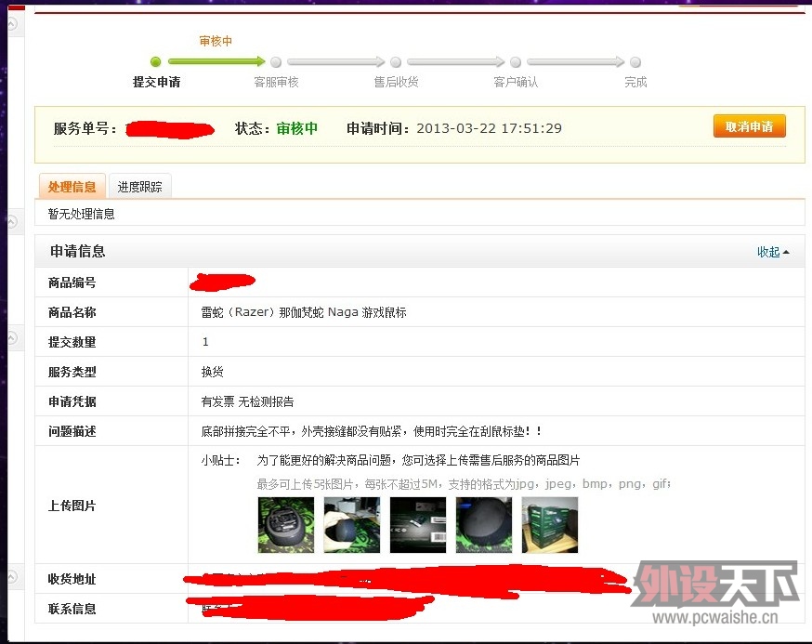812x644 pixels.
Task: Click the green 审核中 status text
Action: (x=296, y=128)
